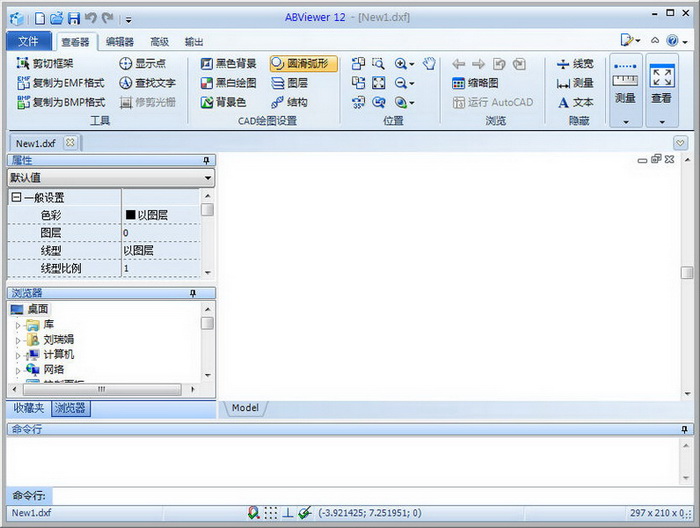
Task: Click the New file icon in quick access toolbar
Action: 40,18
